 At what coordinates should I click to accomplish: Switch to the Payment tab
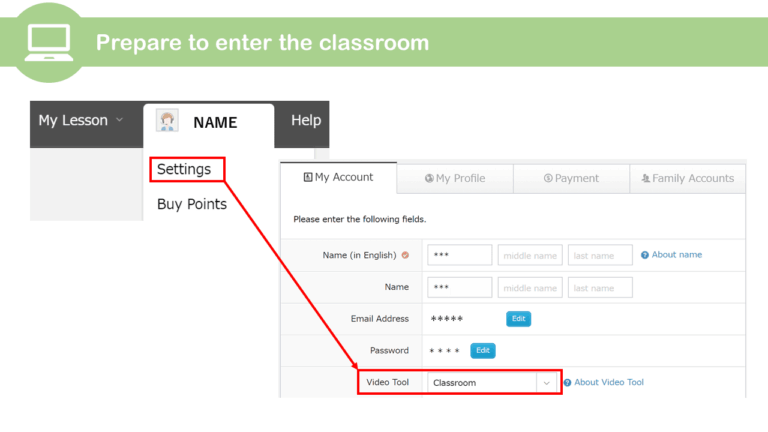pyautogui.click(x=571, y=178)
